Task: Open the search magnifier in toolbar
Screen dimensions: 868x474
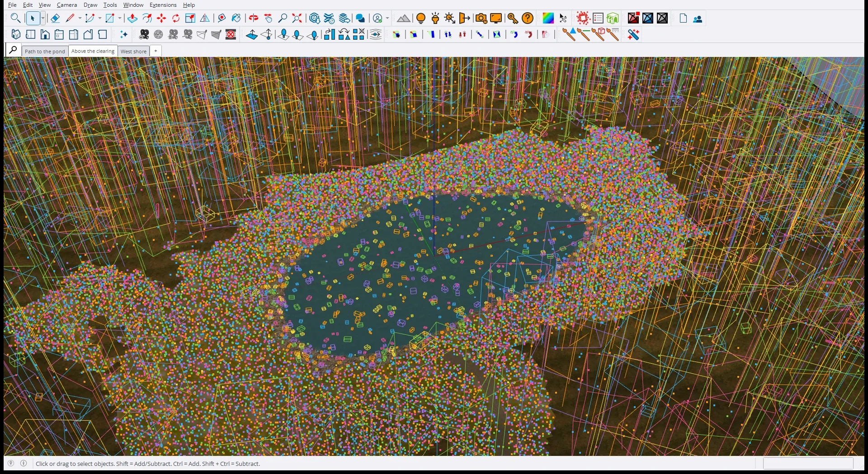Action: click(15, 19)
